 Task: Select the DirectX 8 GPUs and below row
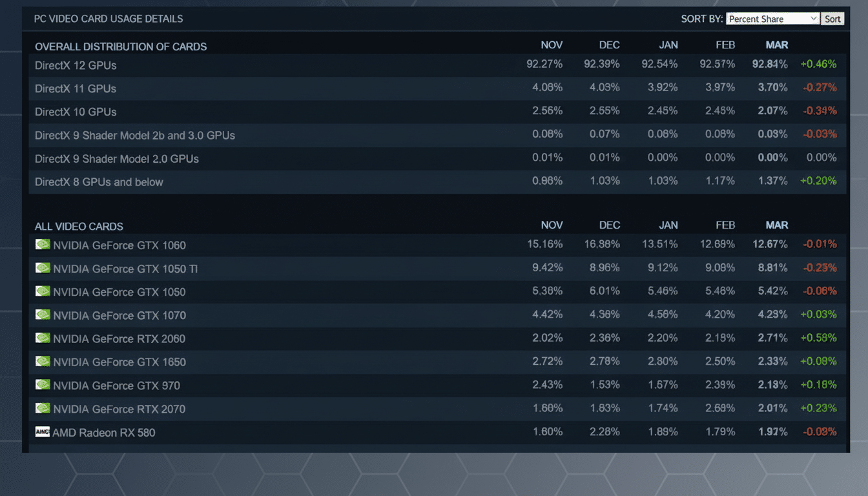[x=99, y=181]
